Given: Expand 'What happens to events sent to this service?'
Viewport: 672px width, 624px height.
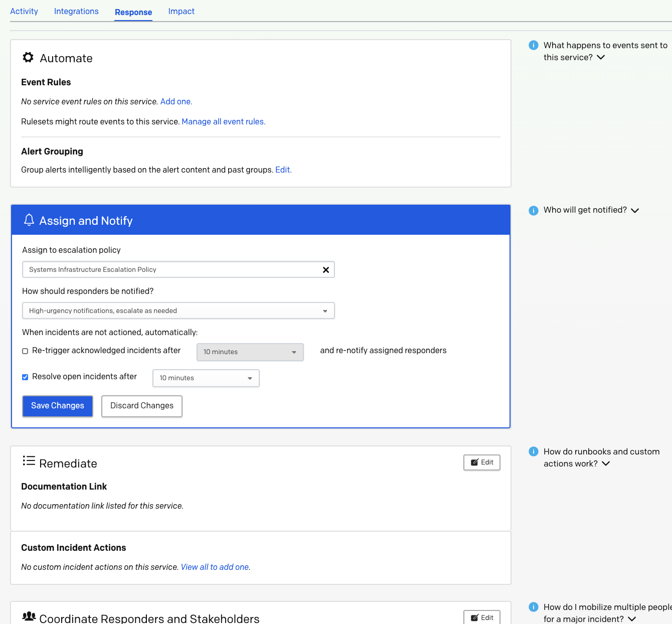Looking at the screenshot, I should click(601, 57).
